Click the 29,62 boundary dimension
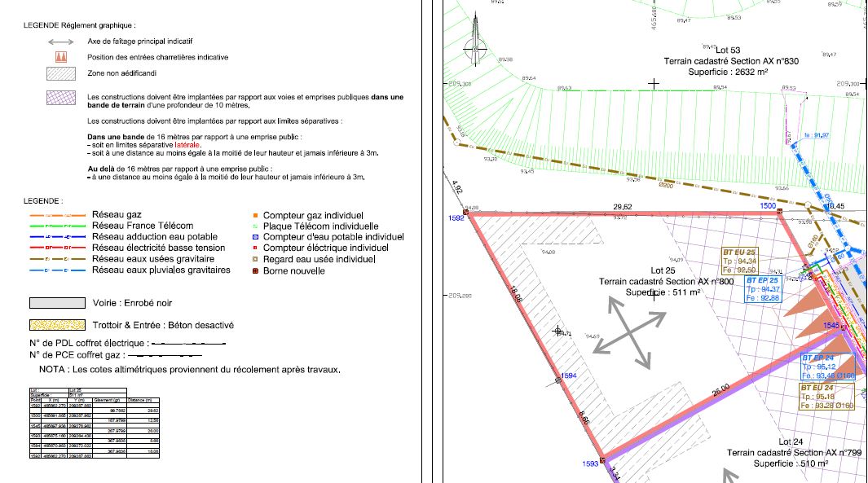Screen dimensions: 868x483 click(623, 207)
